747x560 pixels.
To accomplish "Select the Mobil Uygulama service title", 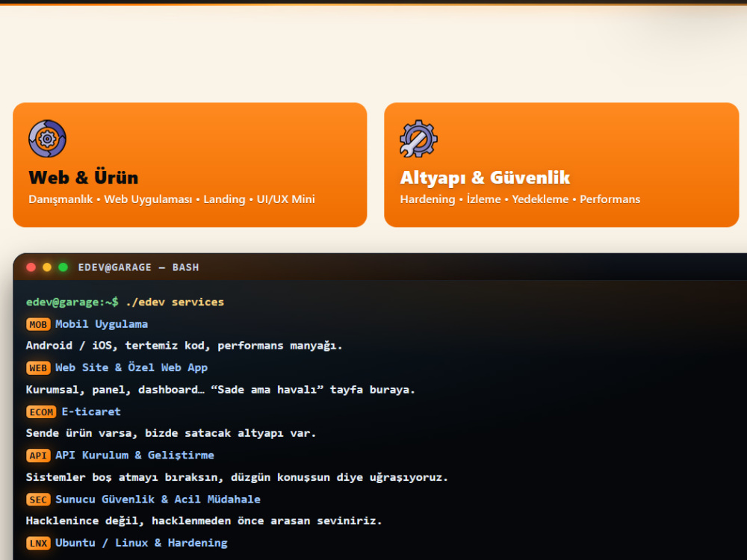I will pyautogui.click(x=102, y=324).
